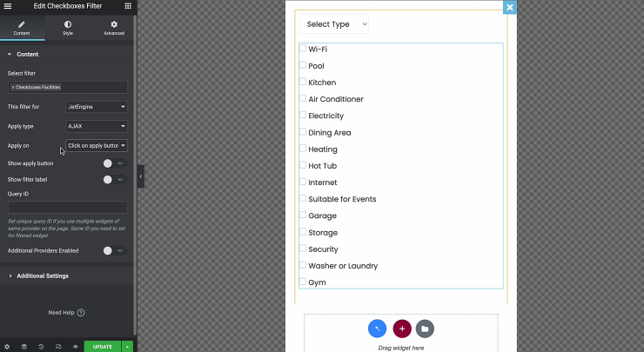Check the Internet checkbox
The image size is (644, 352).
click(303, 182)
